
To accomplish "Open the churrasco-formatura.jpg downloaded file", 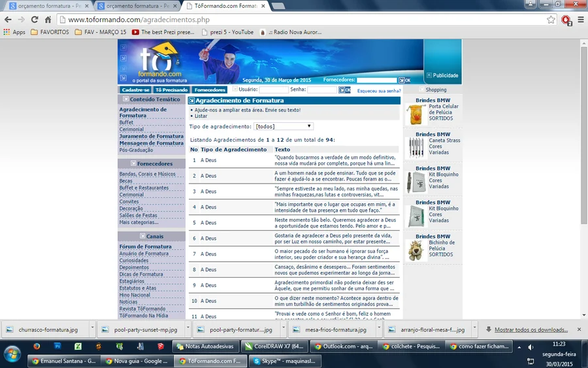I will (x=46, y=329).
